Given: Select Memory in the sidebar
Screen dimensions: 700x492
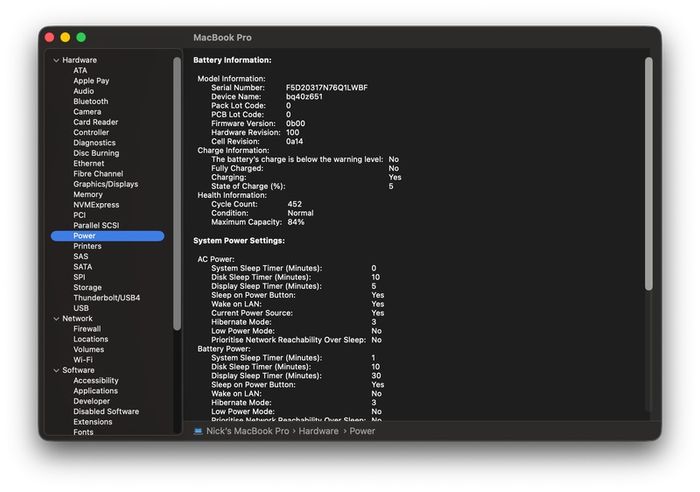Looking at the screenshot, I should point(88,195).
